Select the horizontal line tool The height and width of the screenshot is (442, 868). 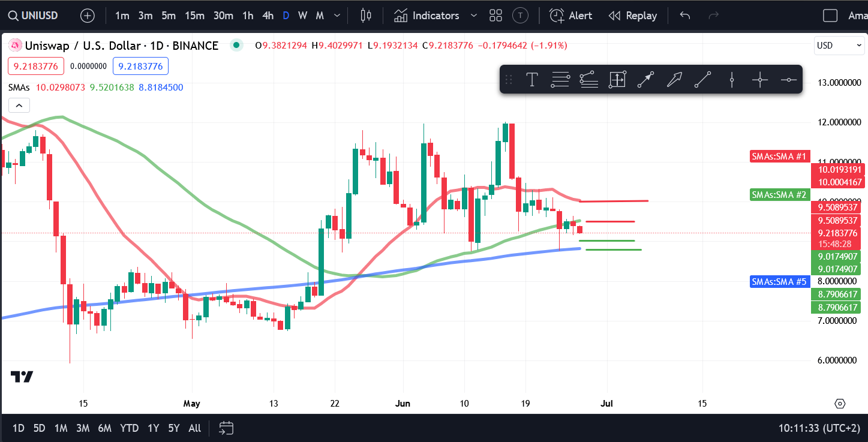point(789,79)
